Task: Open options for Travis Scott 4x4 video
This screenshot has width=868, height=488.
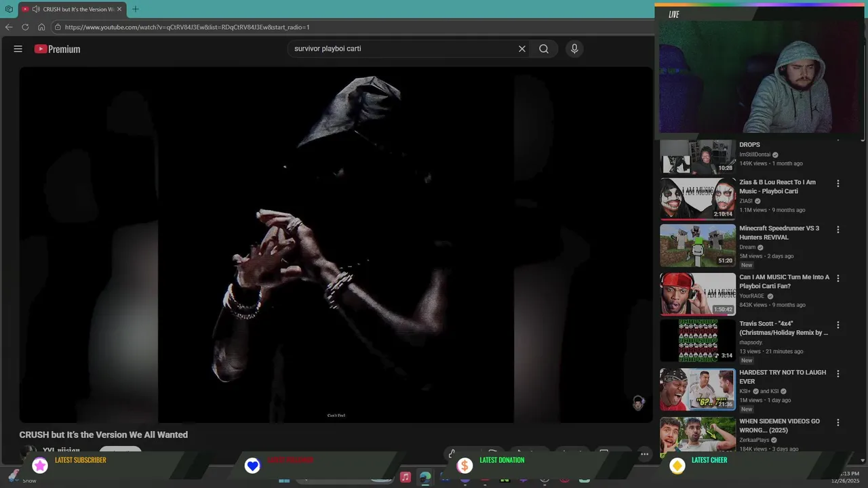Action: pos(838,325)
